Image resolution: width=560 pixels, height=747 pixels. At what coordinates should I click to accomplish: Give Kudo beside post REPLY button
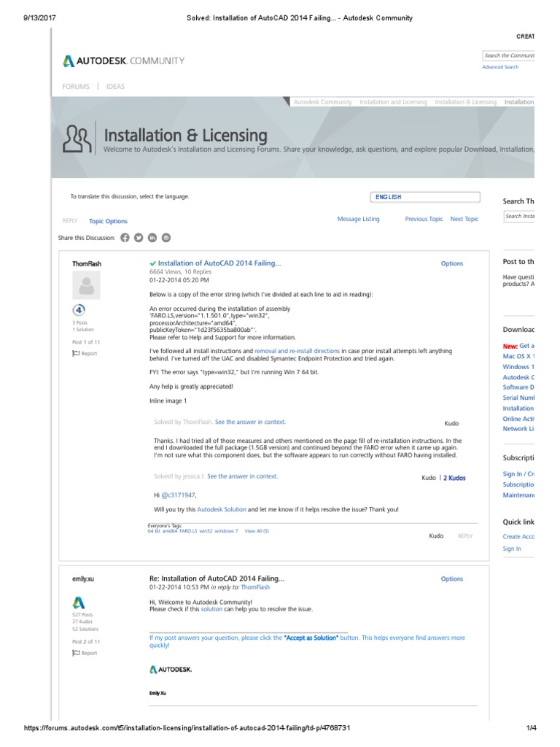[436, 536]
